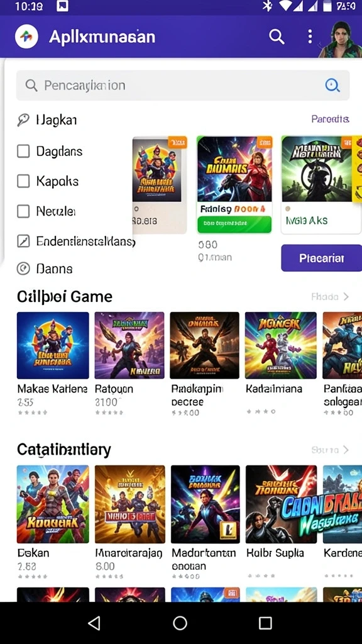Tap the Android home circle button
This screenshot has width=362, height=644.
180,623
